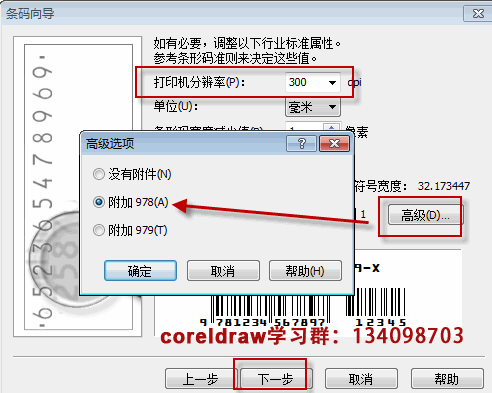This screenshot has height=393, width=492.
Task: Cancel the barcode wizard with 取消
Action: click(x=361, y=379)
